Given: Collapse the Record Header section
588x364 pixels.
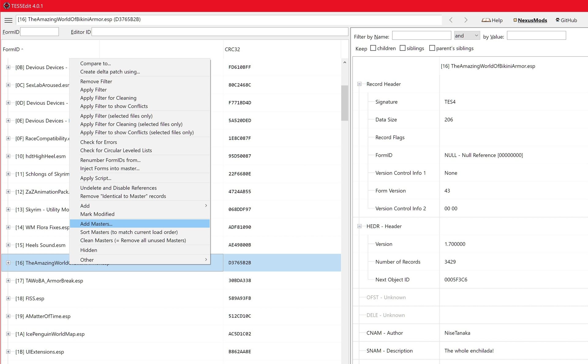Looking at the screenshot, I should pos(360,84).
